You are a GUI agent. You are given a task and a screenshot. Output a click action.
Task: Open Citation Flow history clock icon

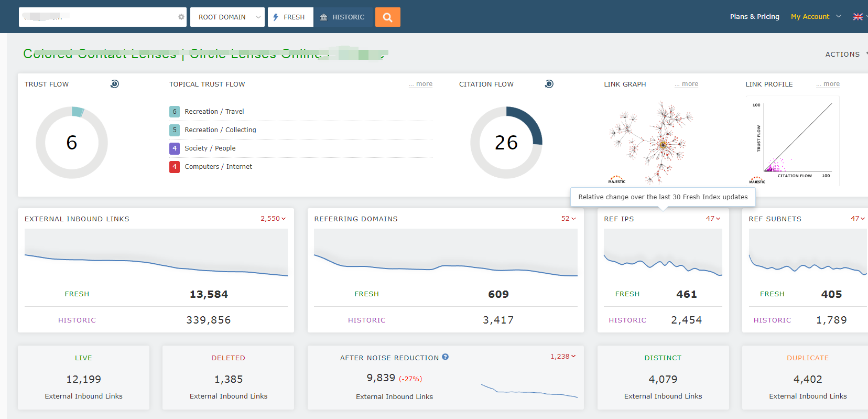point(549,84)
